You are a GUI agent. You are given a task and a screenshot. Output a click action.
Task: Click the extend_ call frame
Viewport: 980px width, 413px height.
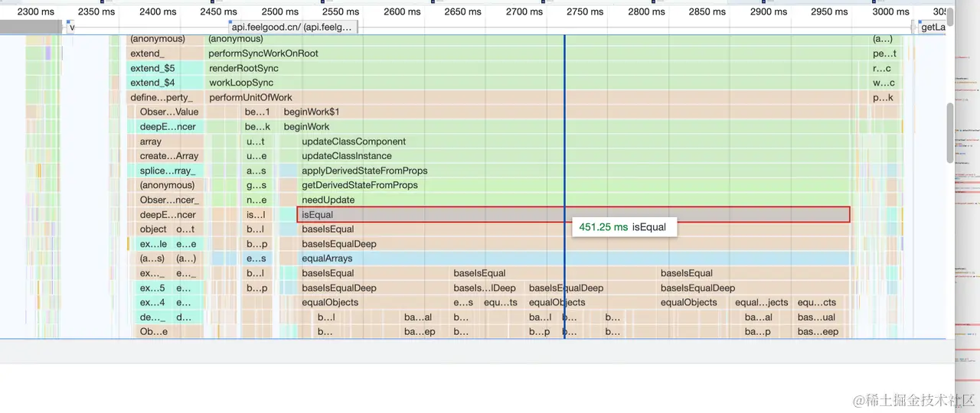[x=165, y=54]
